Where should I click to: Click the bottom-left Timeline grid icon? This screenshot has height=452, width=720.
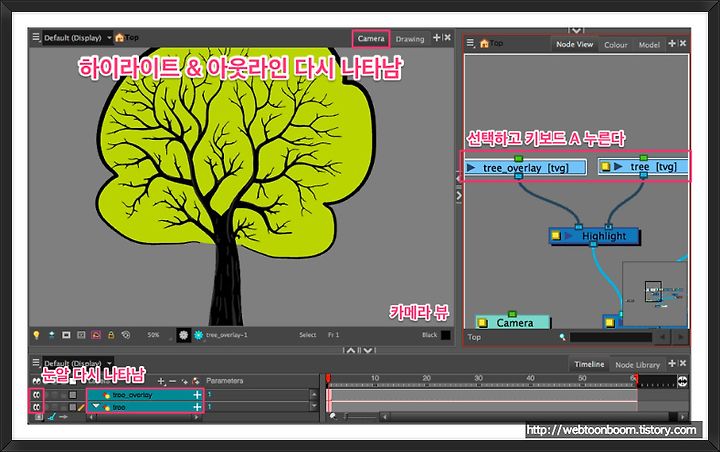[39, 417]
